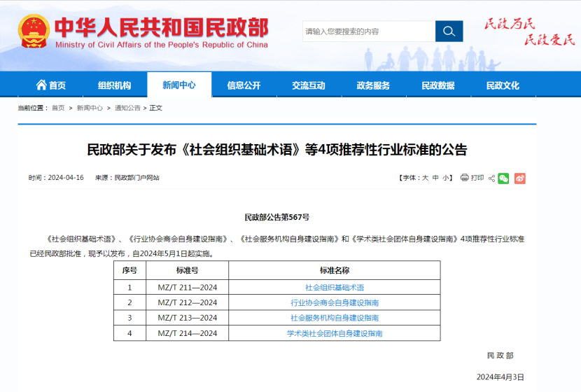Set font size to 中
Screen dimensions: 581x392
pyautogui.click(x=435, y=178)
